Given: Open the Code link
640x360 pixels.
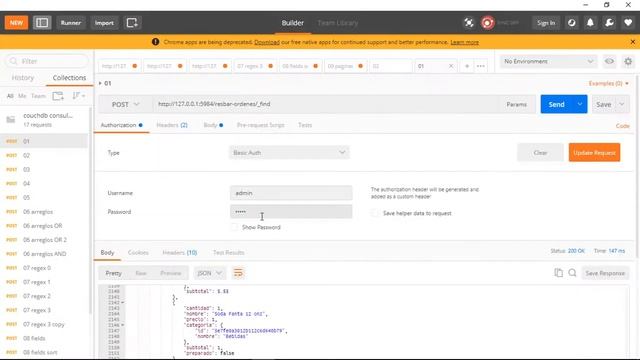Looking at the screenshot, I should [x=622, y=126].
